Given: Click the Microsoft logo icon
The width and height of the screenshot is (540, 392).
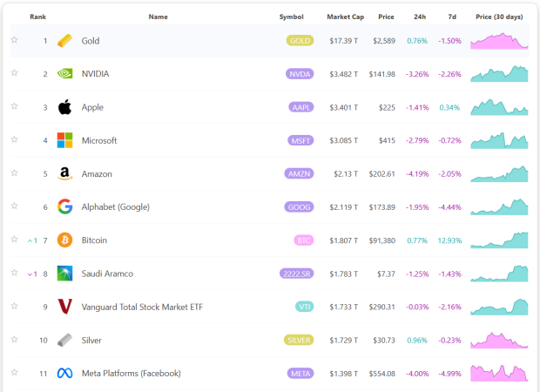Looking at the screenshot, I should click(x=64, y=140).
